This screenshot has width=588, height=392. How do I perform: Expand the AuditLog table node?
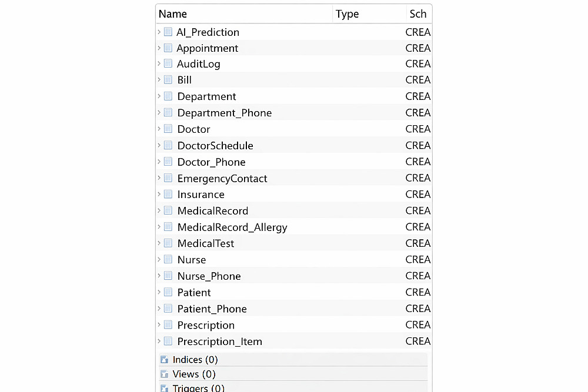[159, 63]
